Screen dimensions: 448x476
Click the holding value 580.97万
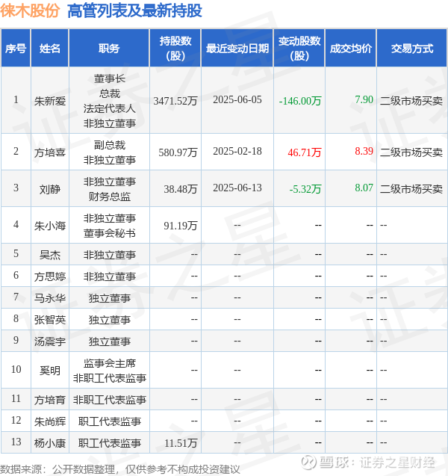pyautogui.click(x=178, y=152)
